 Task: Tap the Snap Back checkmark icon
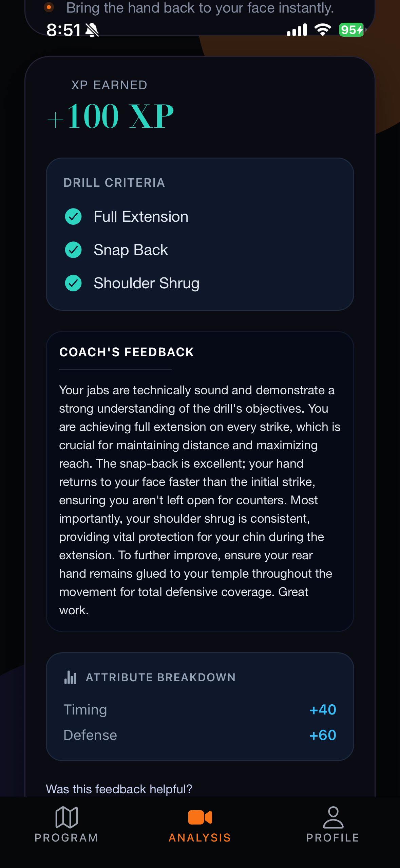[x=73, y=250]
